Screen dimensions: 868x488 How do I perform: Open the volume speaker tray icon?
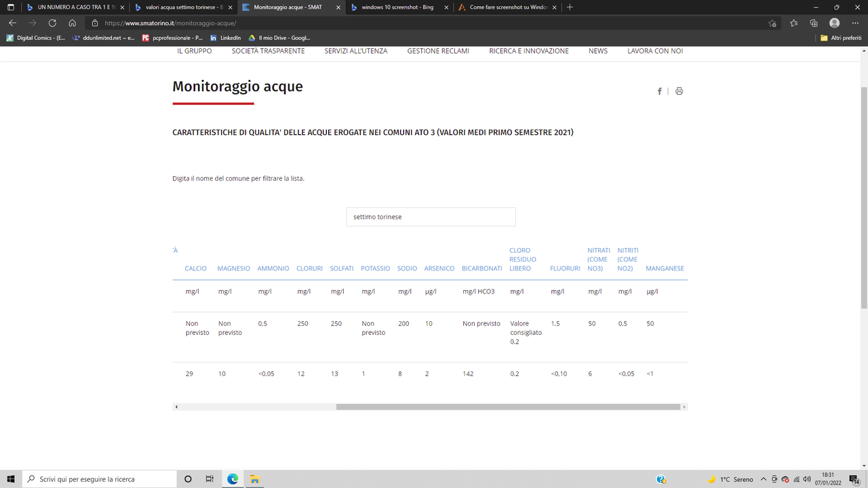pyautogui.click(x=807, y=479)
